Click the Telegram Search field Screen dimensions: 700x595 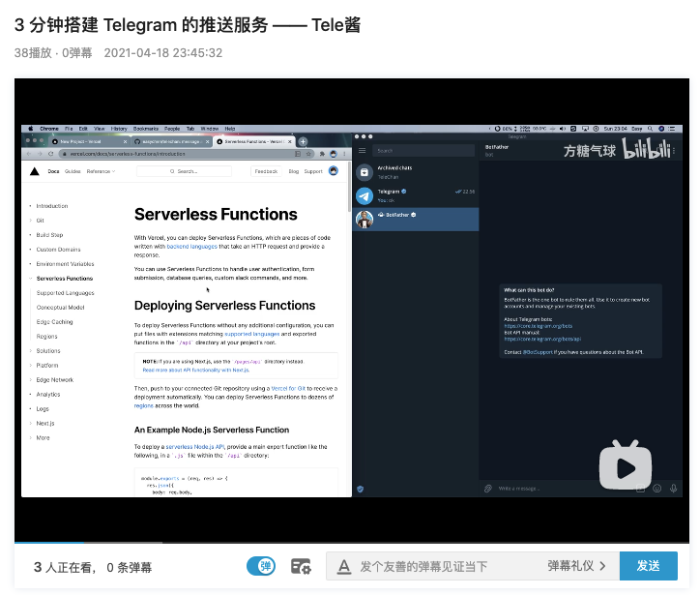423,151
